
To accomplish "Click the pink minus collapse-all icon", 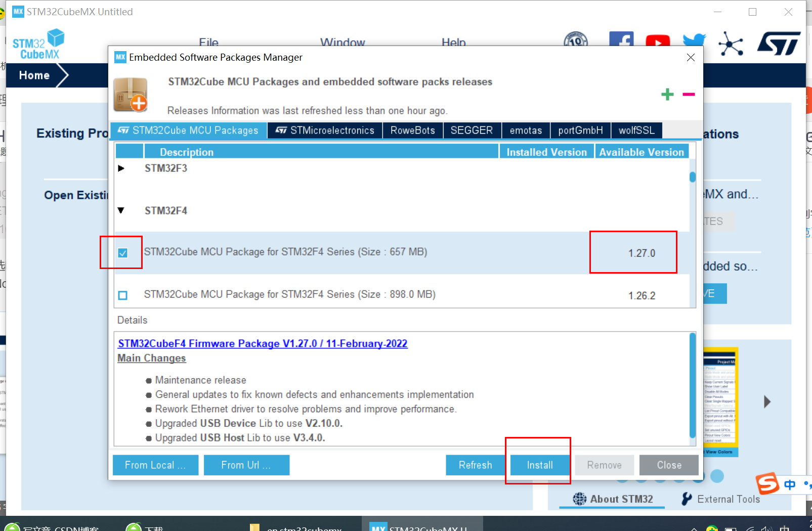I will click(x=689, y=94).
